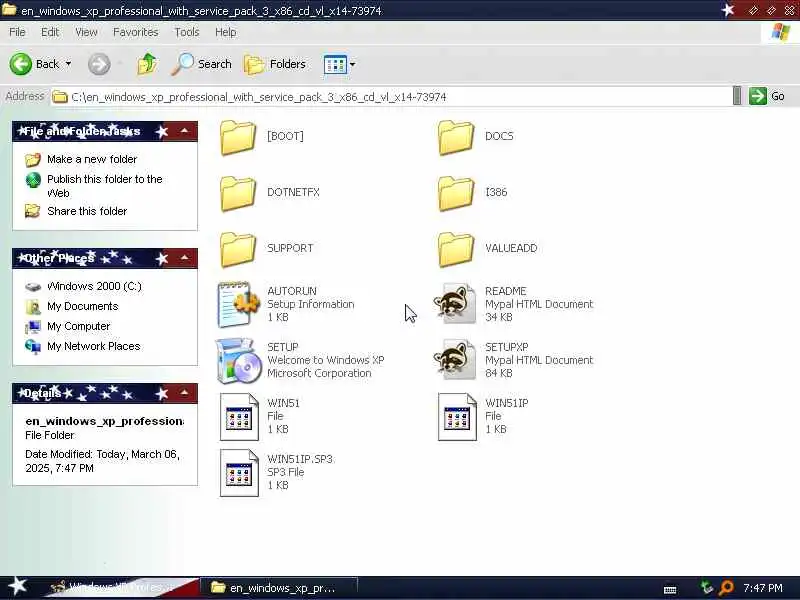Collapse the Details panel
Viewport: 800px width, 600px height.
pyautogui.click(x=184, y=393)
